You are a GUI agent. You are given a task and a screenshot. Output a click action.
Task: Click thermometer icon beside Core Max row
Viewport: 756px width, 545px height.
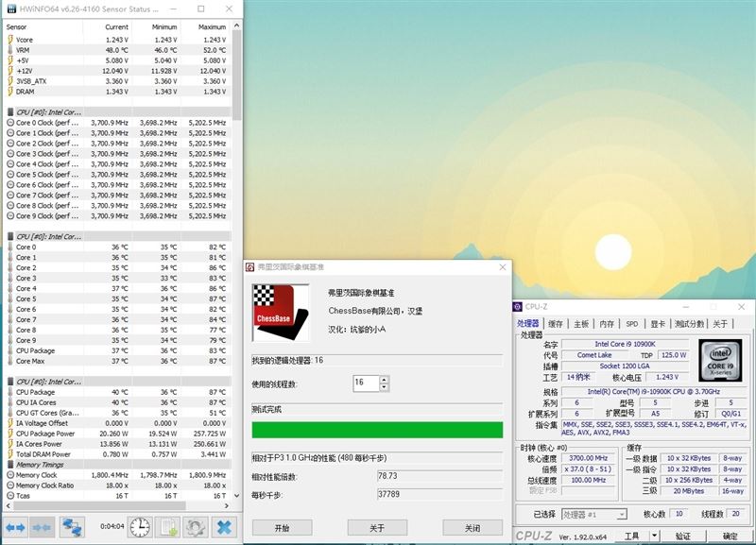click(10, 361)
